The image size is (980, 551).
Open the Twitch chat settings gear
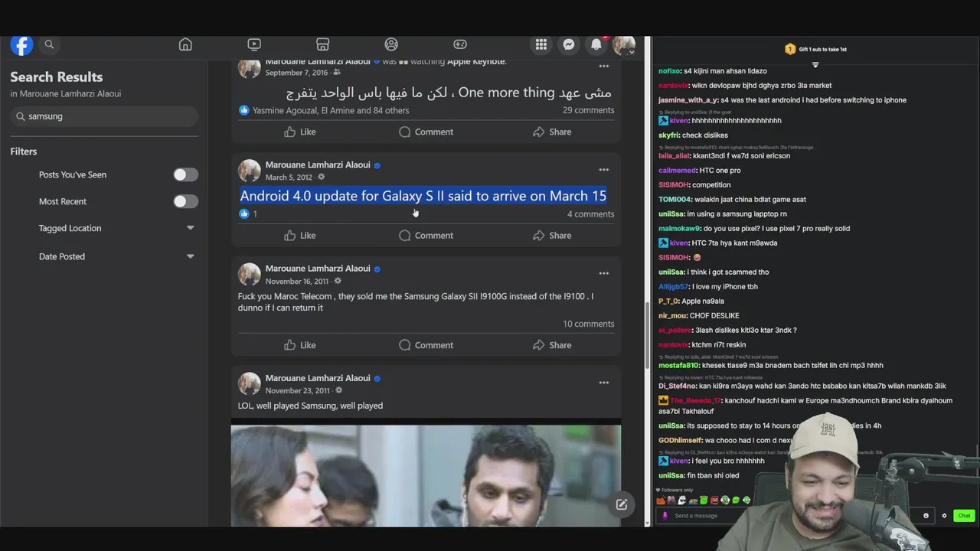coord(944,516)
